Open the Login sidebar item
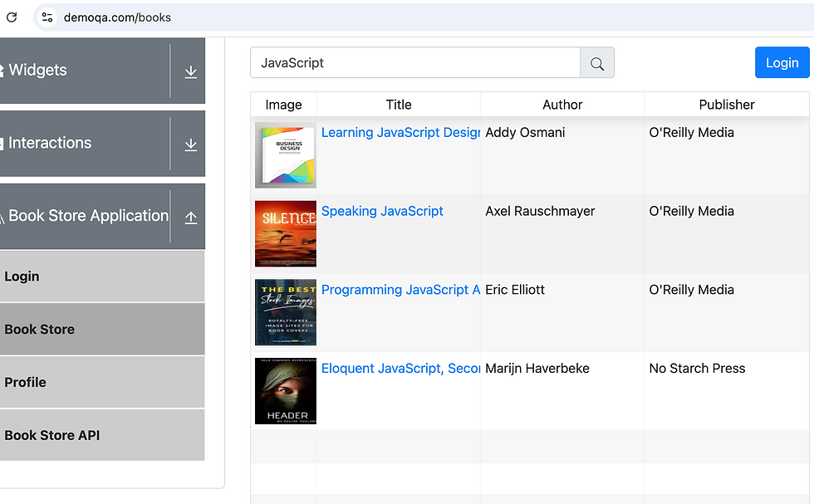This screenshot has width=814, height=504. (x=22, y=276)
